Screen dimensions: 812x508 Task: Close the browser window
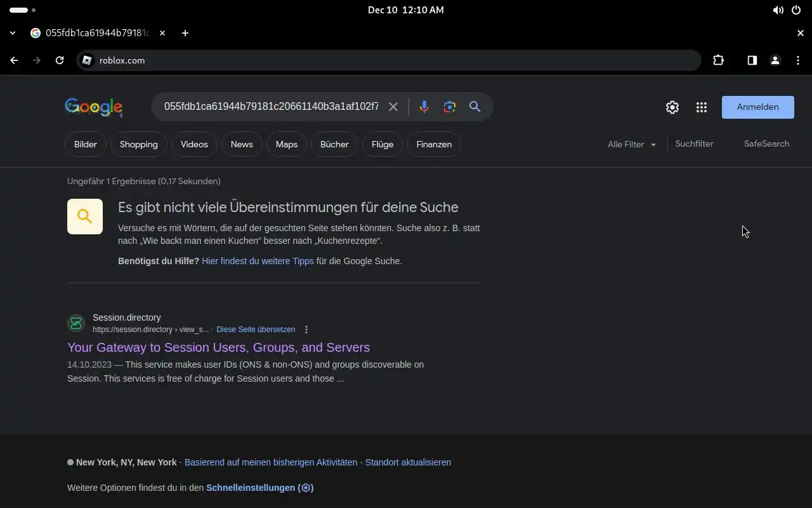[x=800, y=33]
